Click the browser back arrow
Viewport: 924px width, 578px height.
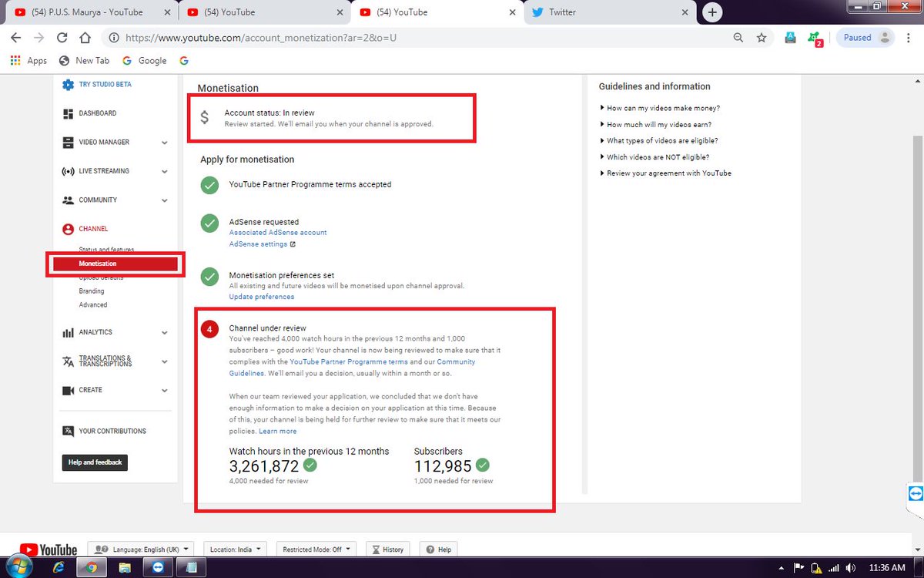point(15,37)
